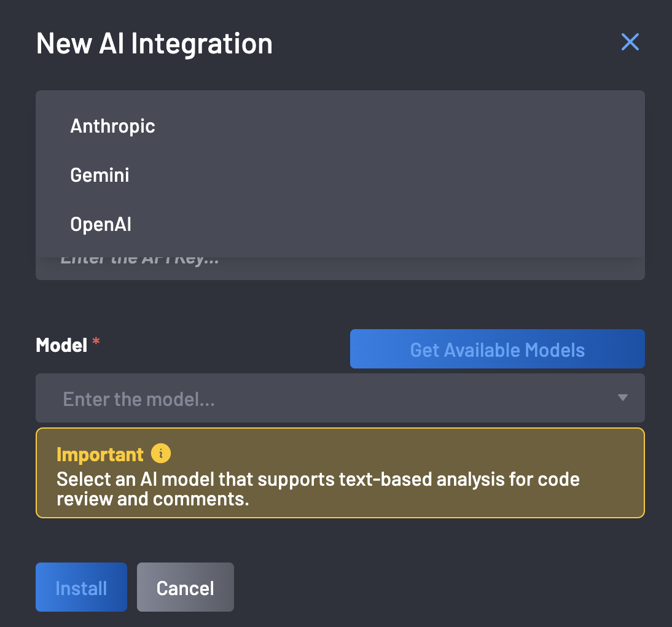Image resolution: width=672 pixels, height=627 pixels.
Task: Click the 'New AI Integration' dialog title
Action: (x=154, y=44)
